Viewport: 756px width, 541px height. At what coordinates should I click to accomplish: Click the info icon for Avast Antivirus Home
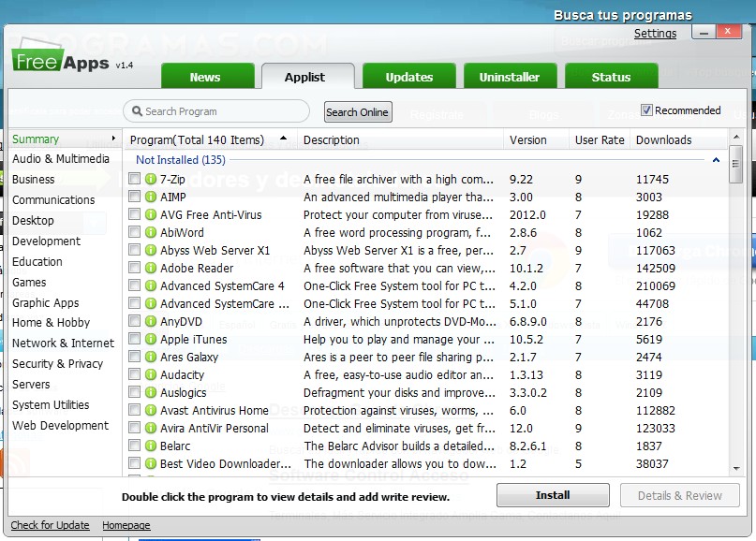151,411
